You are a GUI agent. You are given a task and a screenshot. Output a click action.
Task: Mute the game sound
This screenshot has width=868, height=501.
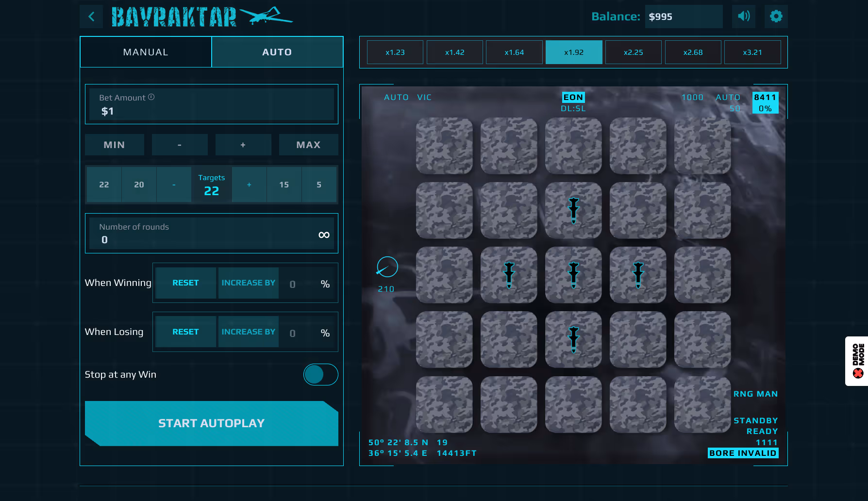tap(744, 17)
